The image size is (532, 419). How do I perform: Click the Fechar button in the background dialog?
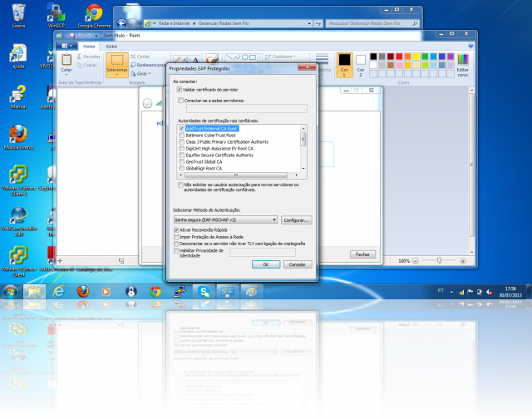coord(362,254)
